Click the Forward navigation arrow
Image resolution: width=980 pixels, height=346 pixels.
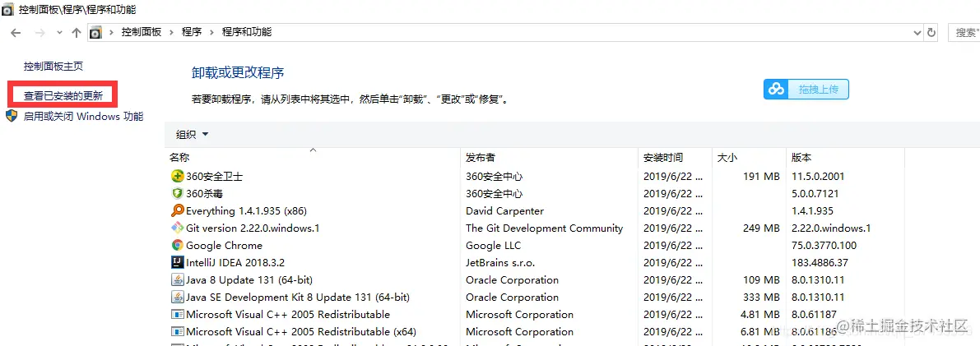[39, 33]
